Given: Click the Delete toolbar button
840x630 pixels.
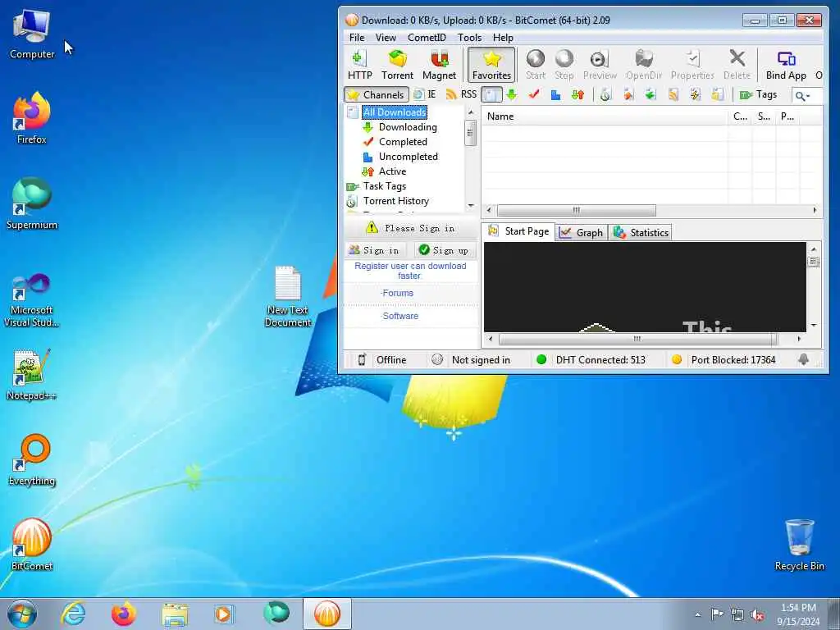Looking at the screenshot, I should pos(737,65).
